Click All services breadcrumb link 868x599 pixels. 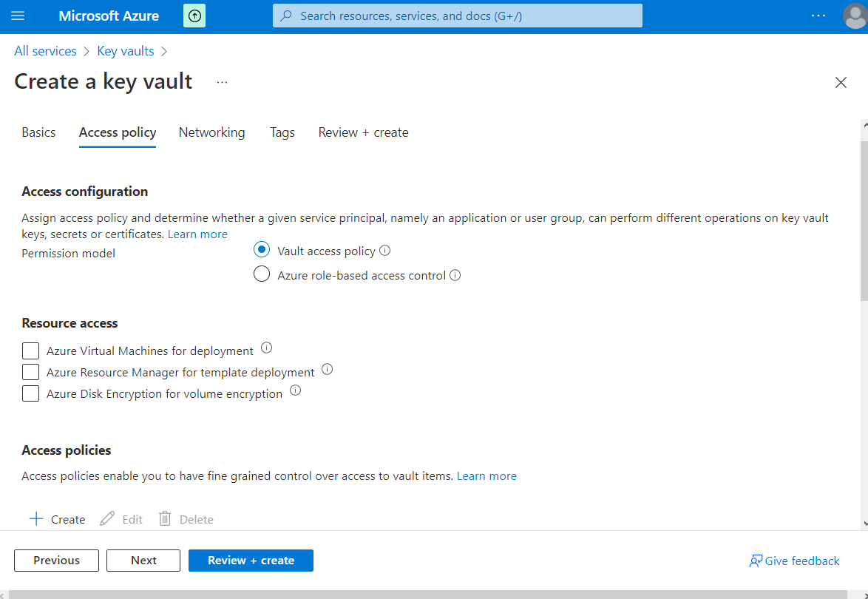tap(45, 51)
